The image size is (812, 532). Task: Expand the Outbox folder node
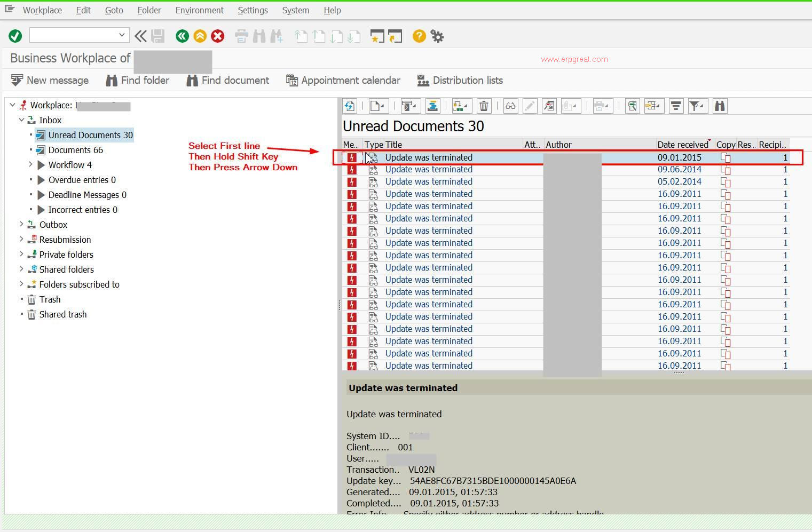(21, 225)
